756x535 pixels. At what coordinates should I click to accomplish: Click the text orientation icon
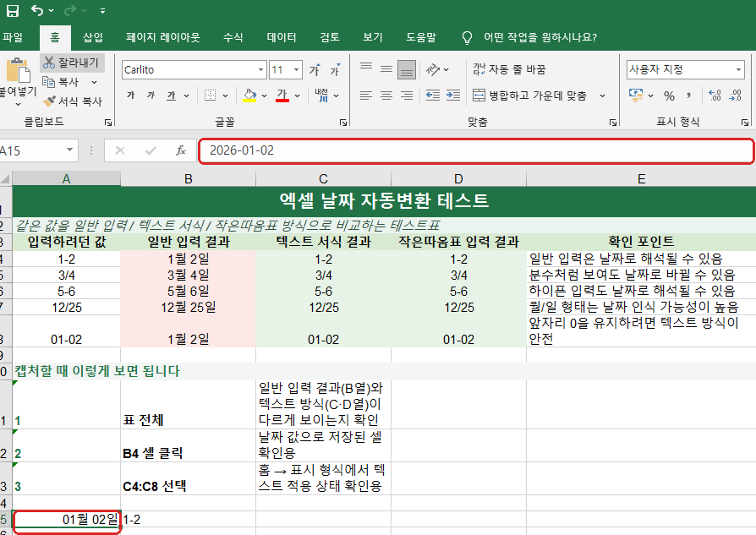pos(433,70)
